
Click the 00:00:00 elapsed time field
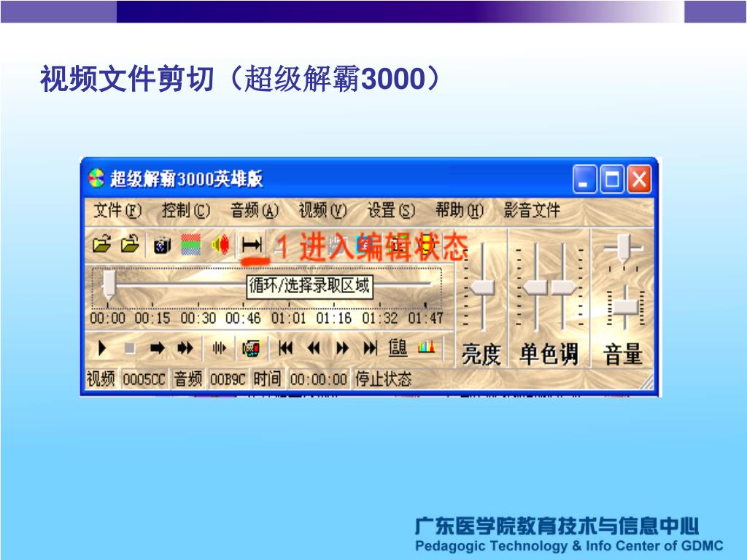pos(319,379)
